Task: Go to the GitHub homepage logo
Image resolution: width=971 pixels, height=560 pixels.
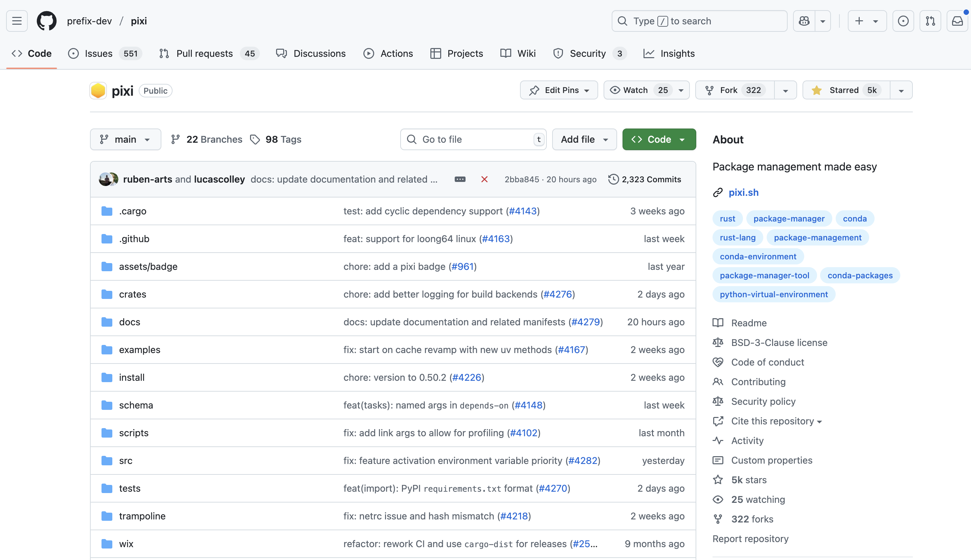Action: [47, 21]
